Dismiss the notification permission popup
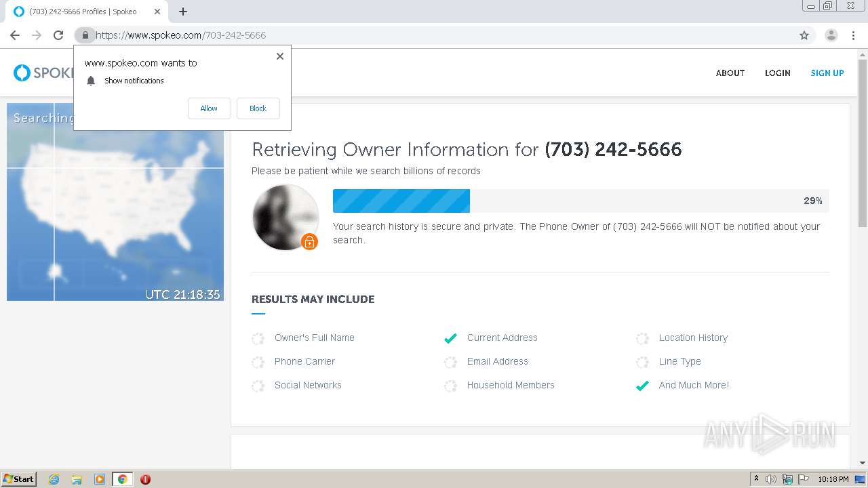Screen dimensions: 868x488 point(280,56)
